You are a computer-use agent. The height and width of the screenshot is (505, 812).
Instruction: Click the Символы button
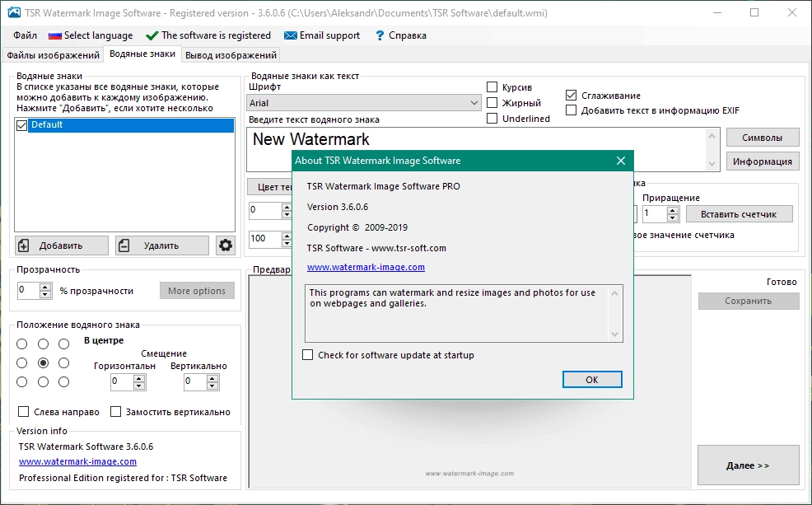(x=763, y=138)
